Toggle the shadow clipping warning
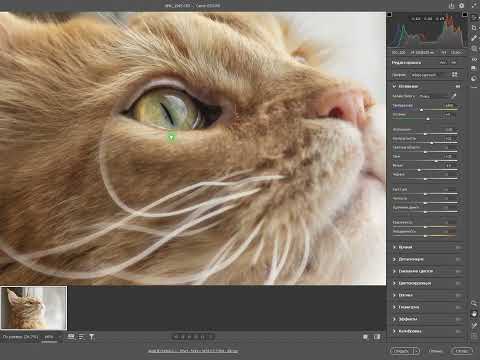This screenshot has width=480, height=360. coord(389,15)
